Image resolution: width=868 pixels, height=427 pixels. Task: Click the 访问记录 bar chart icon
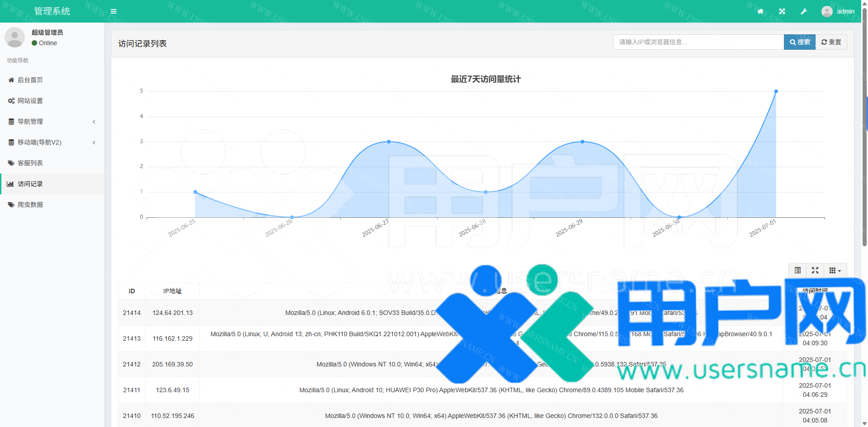click(10, 184)
